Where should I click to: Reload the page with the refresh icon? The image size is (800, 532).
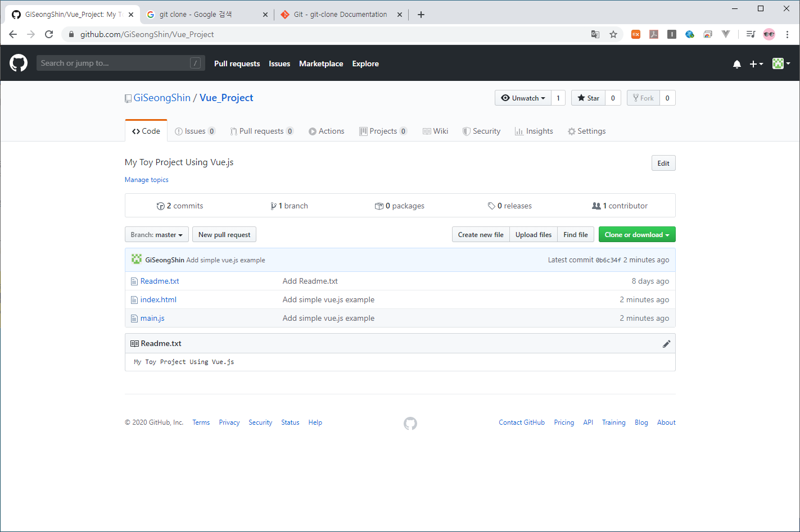[x=49, y=34]
